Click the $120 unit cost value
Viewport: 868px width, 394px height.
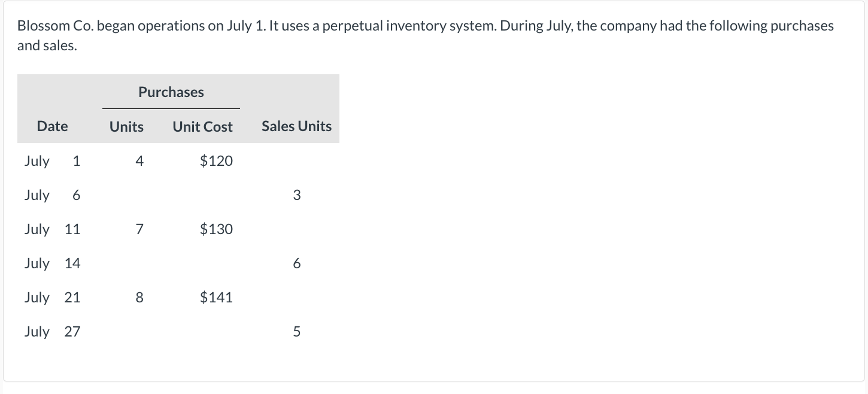pyautogui.click(x=216, y=161)
